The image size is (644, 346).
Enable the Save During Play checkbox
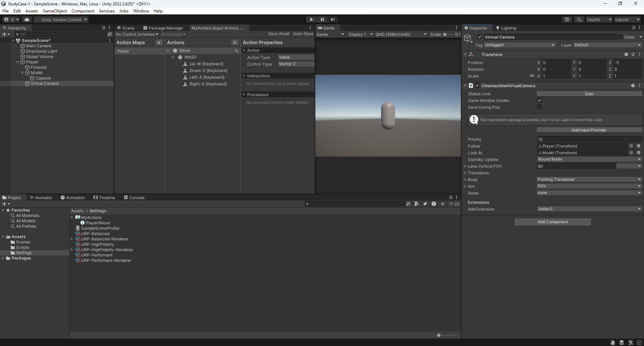point(539,107)
